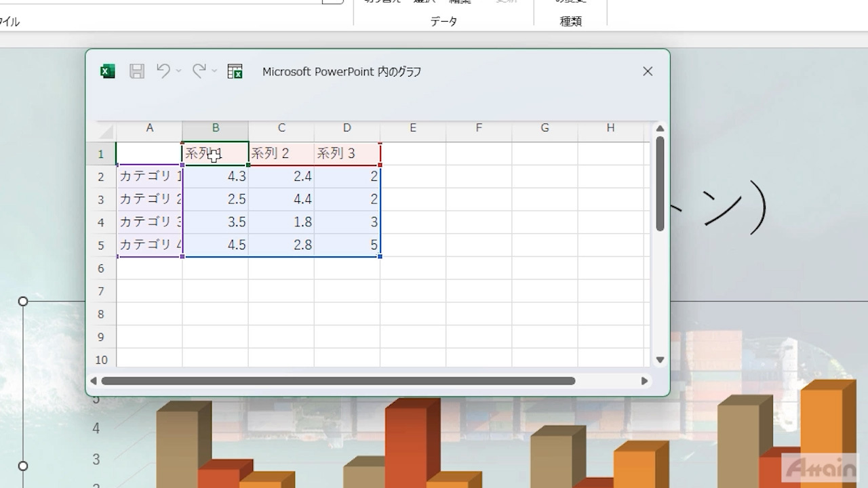
Task: Click cell containing カテゴリ 1
Action: (x=149, y=177)
